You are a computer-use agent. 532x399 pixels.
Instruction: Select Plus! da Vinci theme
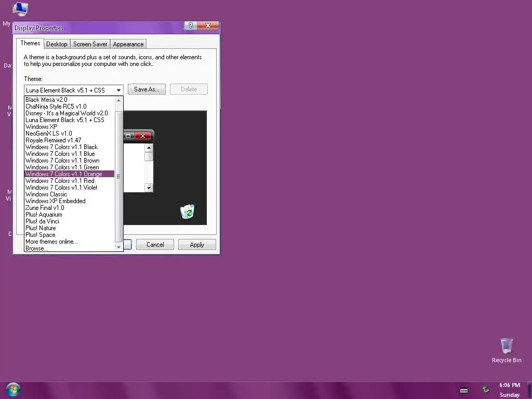tap(70, 221)
